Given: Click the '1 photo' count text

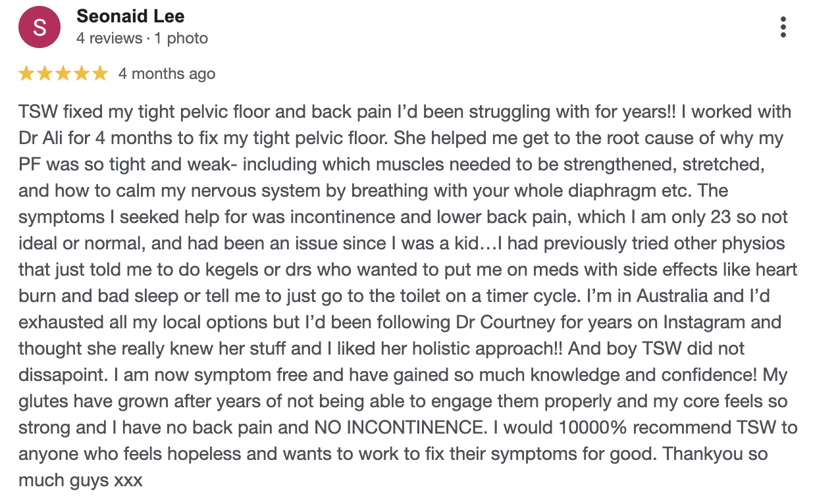Looking at the screenshot, I should click(181, 38).
